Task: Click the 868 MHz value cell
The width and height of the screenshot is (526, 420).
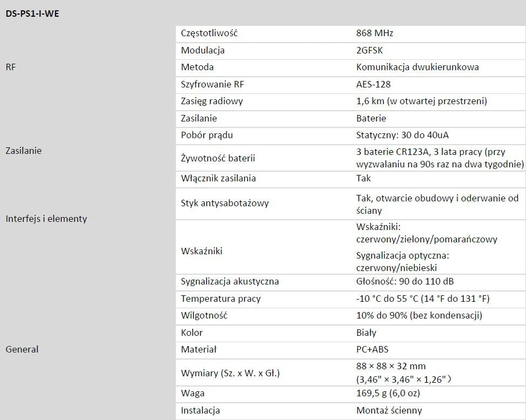Action: [374, 33]
